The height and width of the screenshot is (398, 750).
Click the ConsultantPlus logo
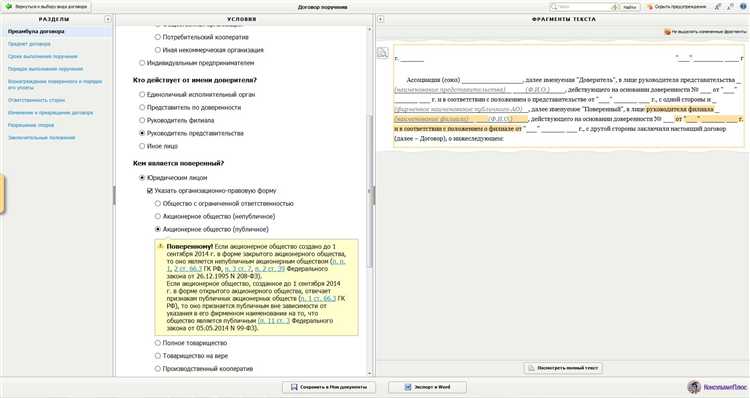717,387
